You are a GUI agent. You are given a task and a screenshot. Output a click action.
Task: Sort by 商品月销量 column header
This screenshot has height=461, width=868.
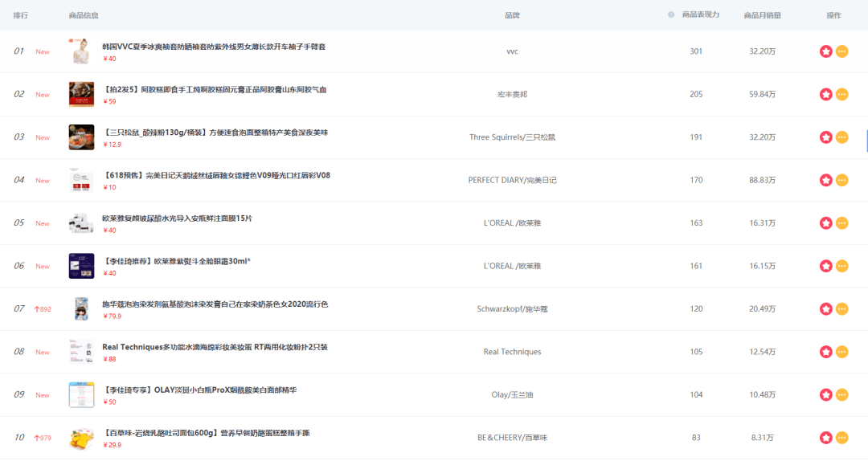point(762,15)
